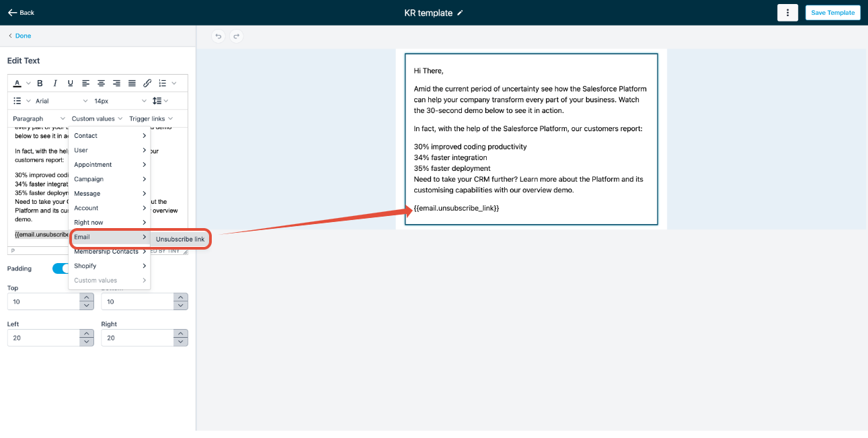Expand the Appointment submenu

(110, 165)
